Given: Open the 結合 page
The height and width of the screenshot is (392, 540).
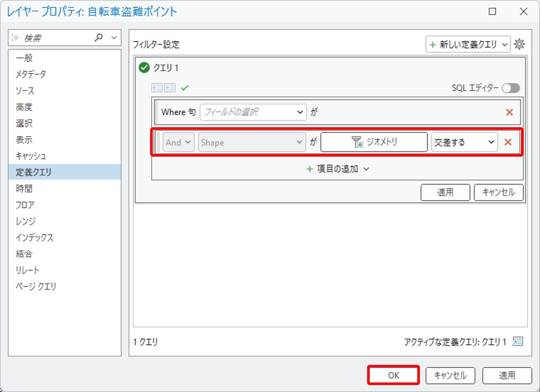Looking at the screenshot, I should click(x=65, y=254).
